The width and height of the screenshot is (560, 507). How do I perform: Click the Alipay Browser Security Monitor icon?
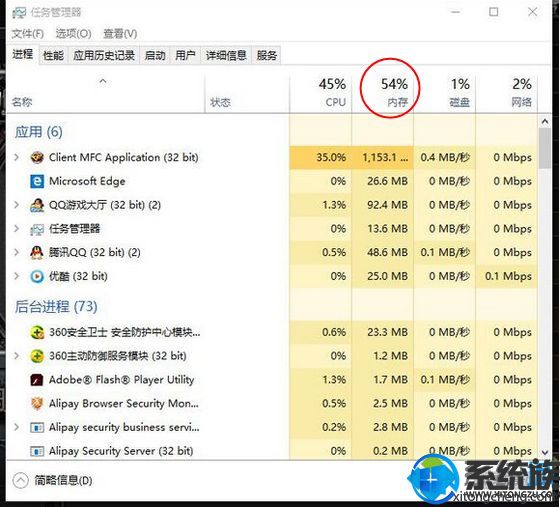pos(37,403)
